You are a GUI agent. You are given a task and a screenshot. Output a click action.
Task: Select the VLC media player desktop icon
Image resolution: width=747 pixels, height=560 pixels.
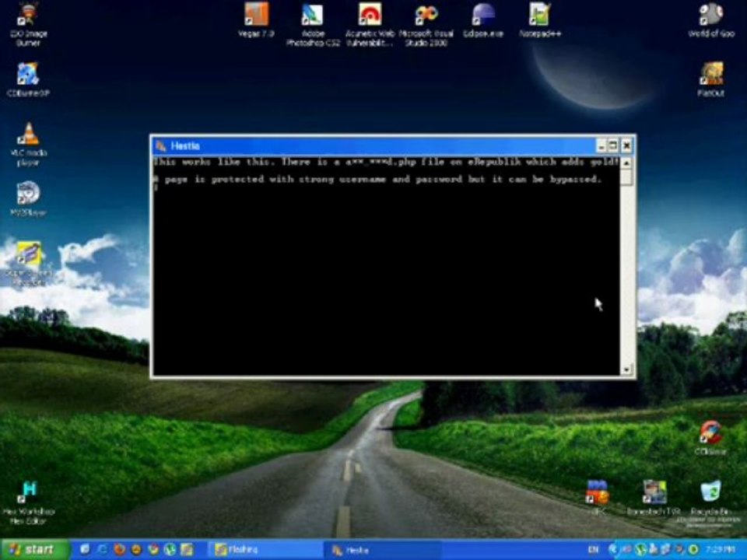28,144
